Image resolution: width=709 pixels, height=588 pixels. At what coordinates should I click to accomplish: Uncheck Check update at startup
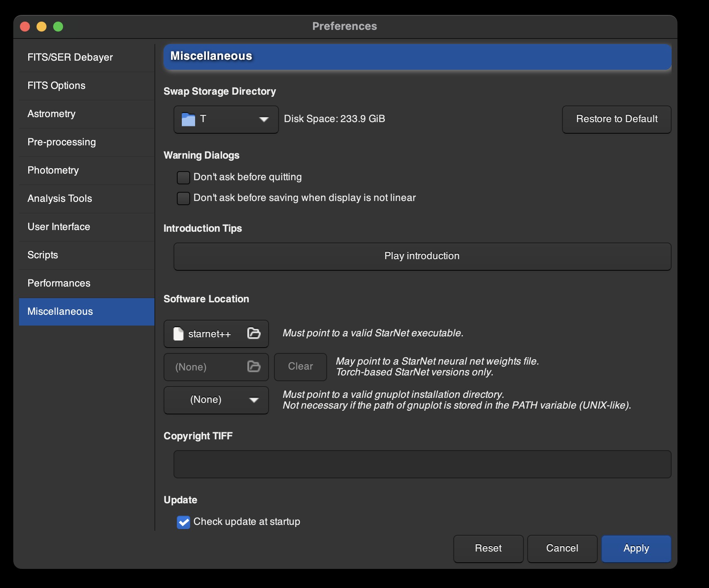click(x=183, y=522)
